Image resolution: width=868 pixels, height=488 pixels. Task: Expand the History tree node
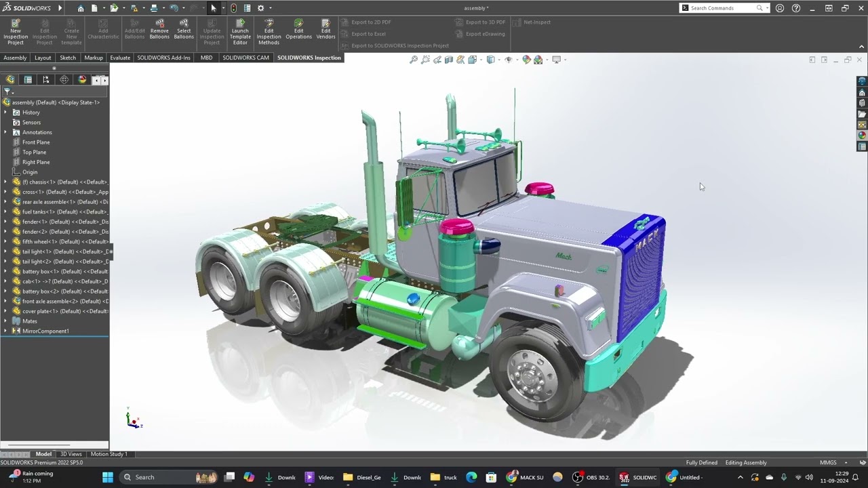pyautogui.click(x=5, y=113)
